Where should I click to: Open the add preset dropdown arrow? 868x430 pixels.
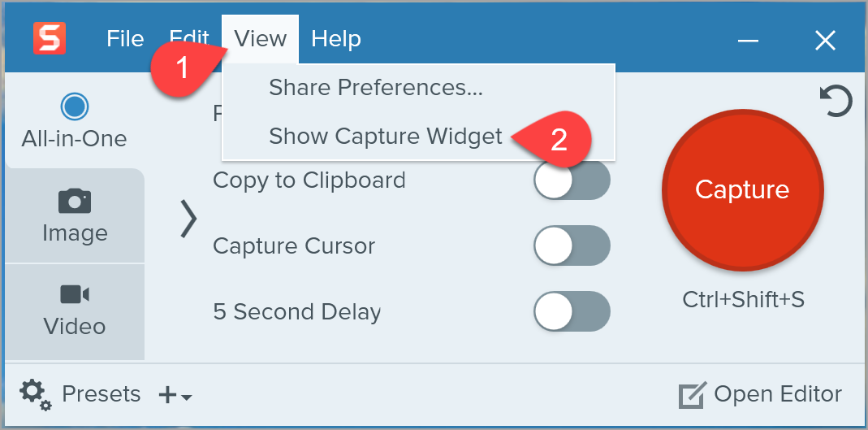point(187,397)
